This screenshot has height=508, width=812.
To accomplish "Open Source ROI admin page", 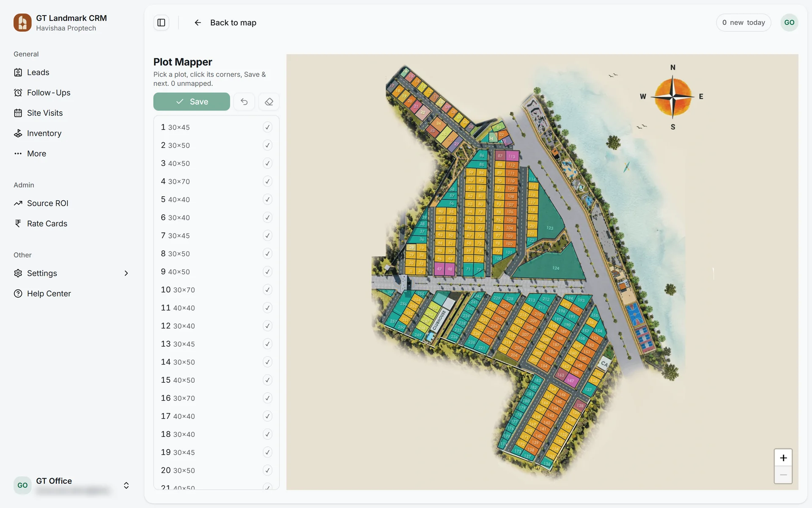I will click(47, 203).
